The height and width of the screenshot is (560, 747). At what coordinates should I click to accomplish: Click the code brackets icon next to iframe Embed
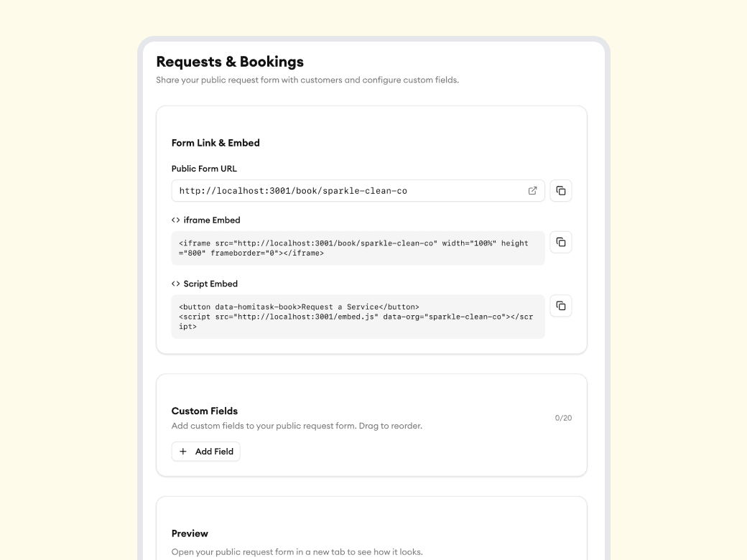click(176, 220)
